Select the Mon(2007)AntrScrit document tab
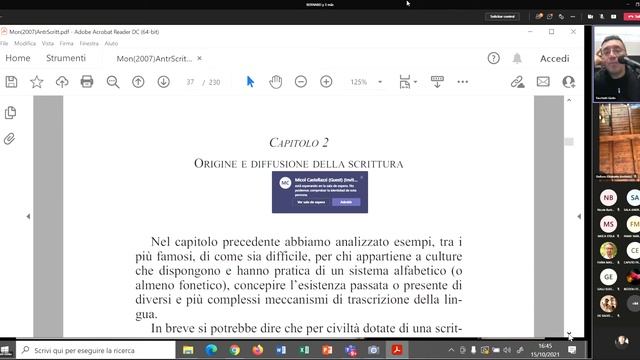Screen dimensions: 640x360 (154, 59)
